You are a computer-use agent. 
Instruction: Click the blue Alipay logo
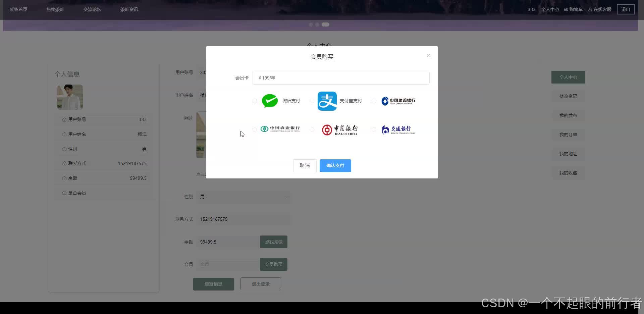327,101
